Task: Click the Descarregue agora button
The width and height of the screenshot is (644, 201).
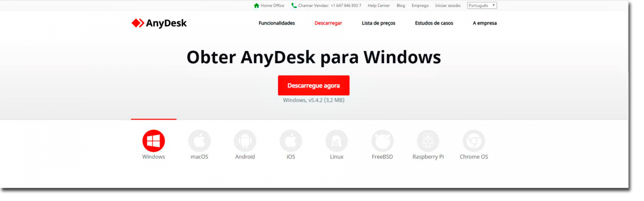Action: [313, 85]
